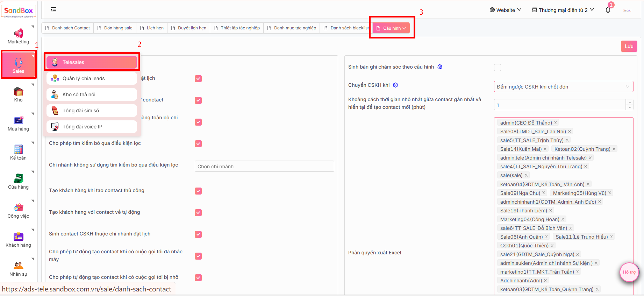Expand the Website dropdown in header

point(505,10)
